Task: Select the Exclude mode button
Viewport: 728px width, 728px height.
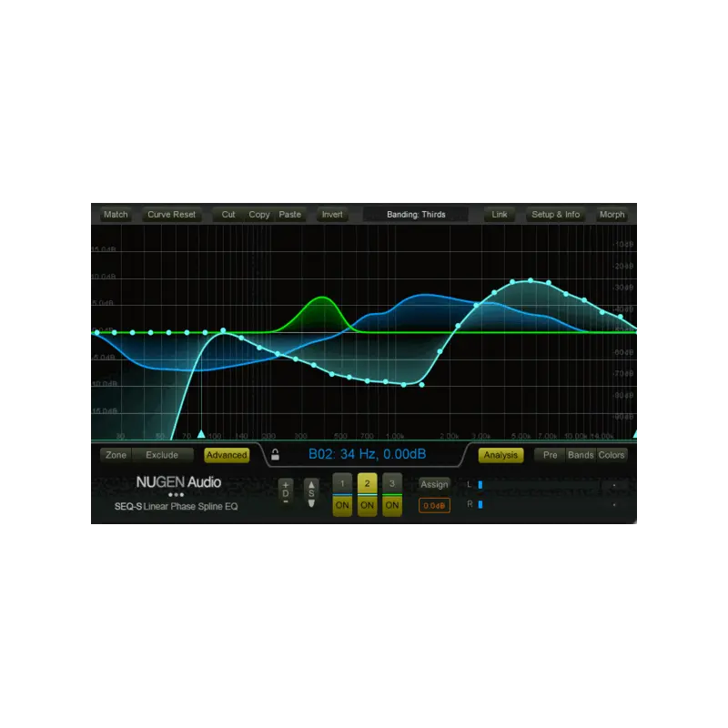Action: (x=162, y=455)
